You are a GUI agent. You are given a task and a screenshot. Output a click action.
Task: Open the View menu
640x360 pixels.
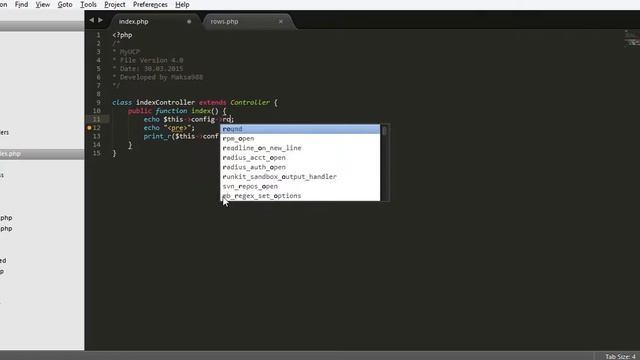click(x=42, y=4)
